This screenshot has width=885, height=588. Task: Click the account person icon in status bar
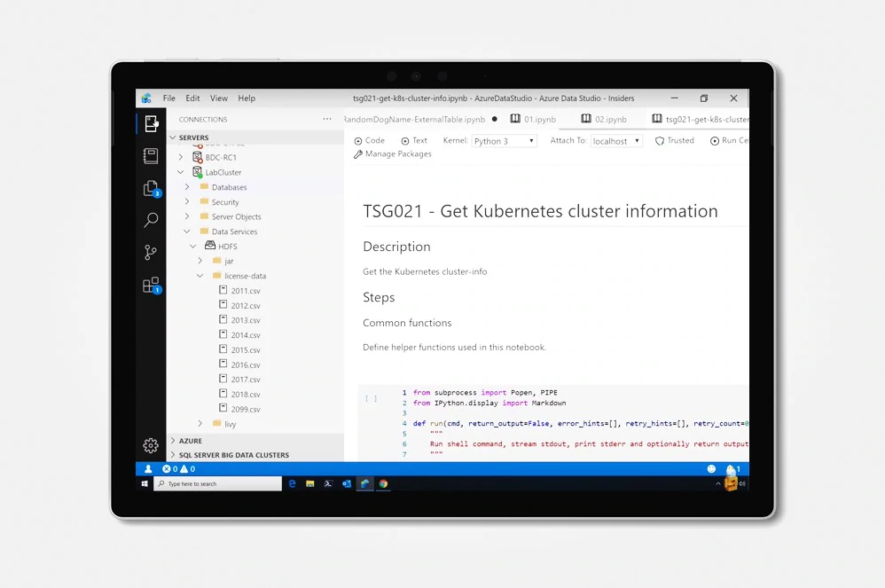148,469
